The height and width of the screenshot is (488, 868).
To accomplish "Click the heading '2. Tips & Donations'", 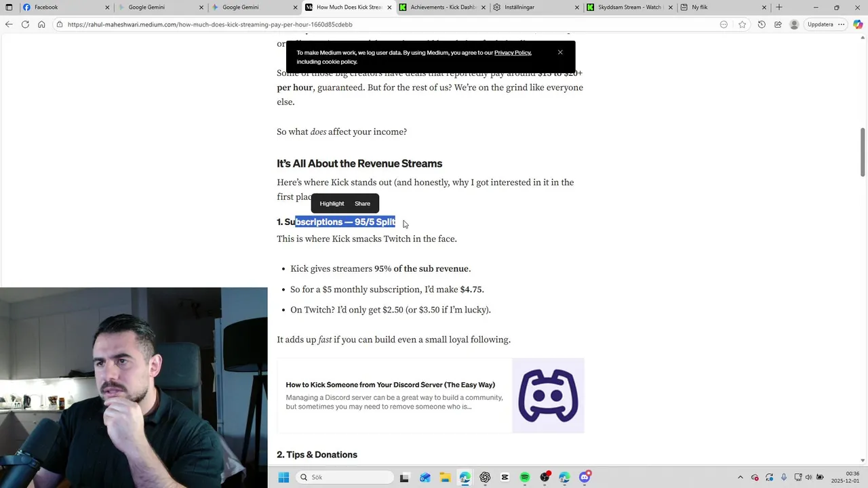I will (317, 455).
